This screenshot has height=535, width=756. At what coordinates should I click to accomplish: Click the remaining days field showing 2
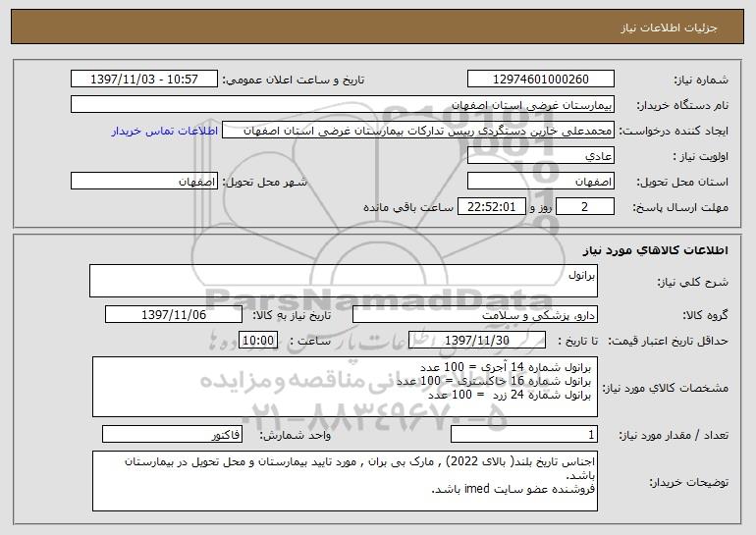[x=585, y=207]
